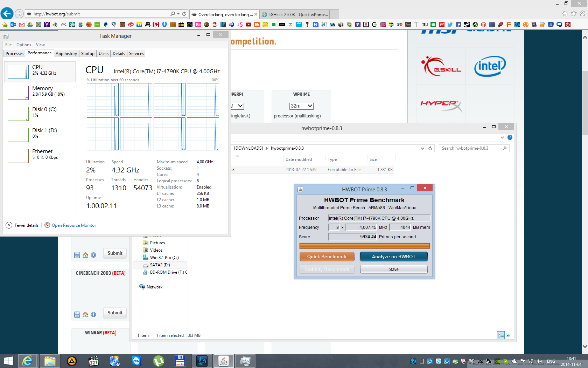Select Ethernet performance item
588x368 pixels.
coord(40,156)
